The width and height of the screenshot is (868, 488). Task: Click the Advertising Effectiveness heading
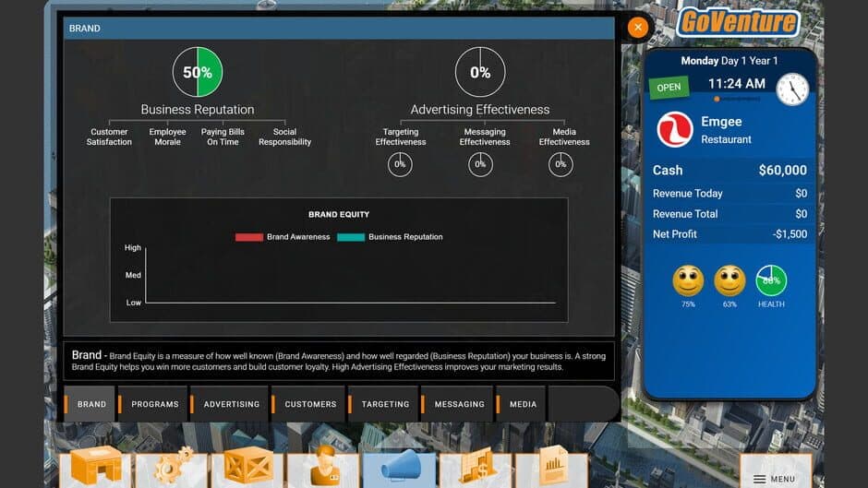pyautogui.click(x=480, y=110)
